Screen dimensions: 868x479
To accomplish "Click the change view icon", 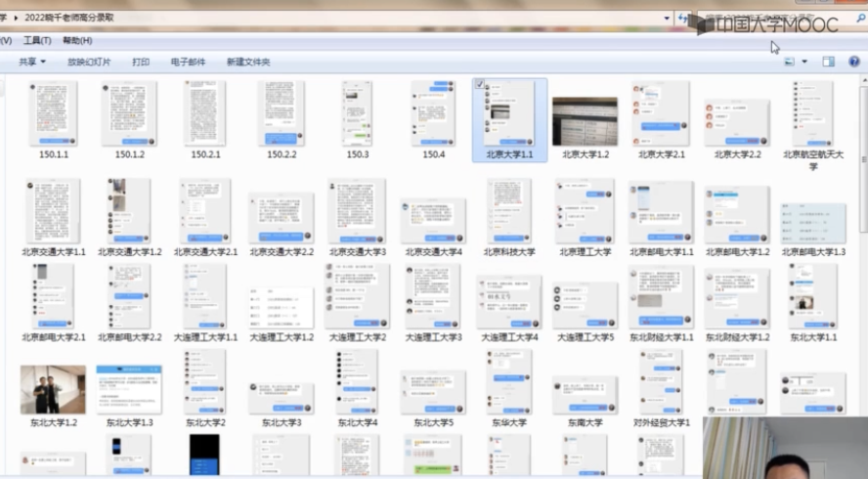I will click(790, 62).
